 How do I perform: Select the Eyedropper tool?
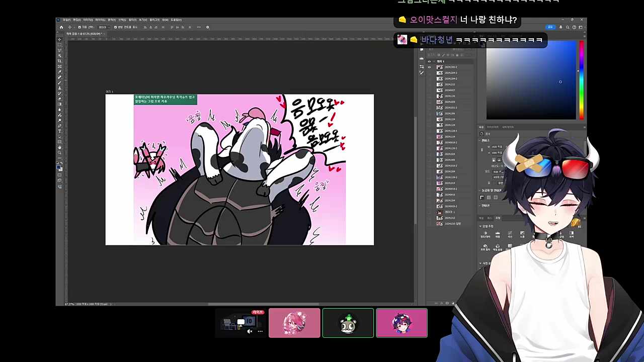[59, 72]
